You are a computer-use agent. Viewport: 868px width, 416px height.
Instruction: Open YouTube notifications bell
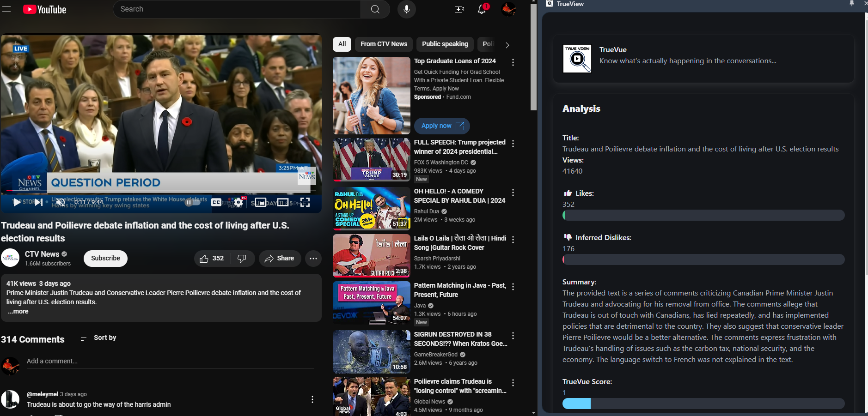pyautogui.click(x=482, y=9)
